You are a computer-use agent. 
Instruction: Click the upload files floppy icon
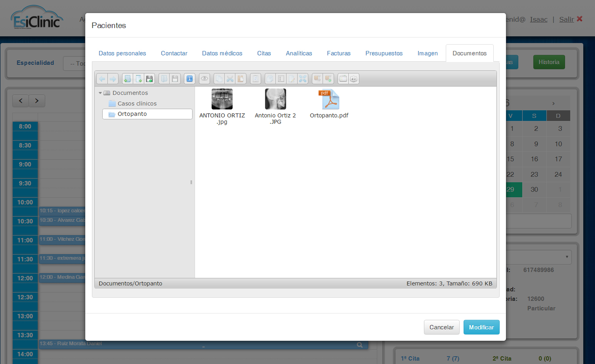click(x=149, y=79)
